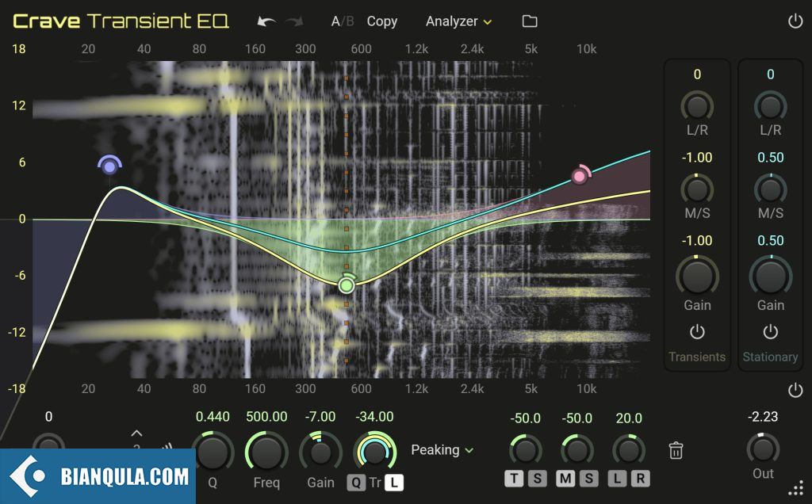
Task: Click the Crave Transient EQ title
Action: 121,21
